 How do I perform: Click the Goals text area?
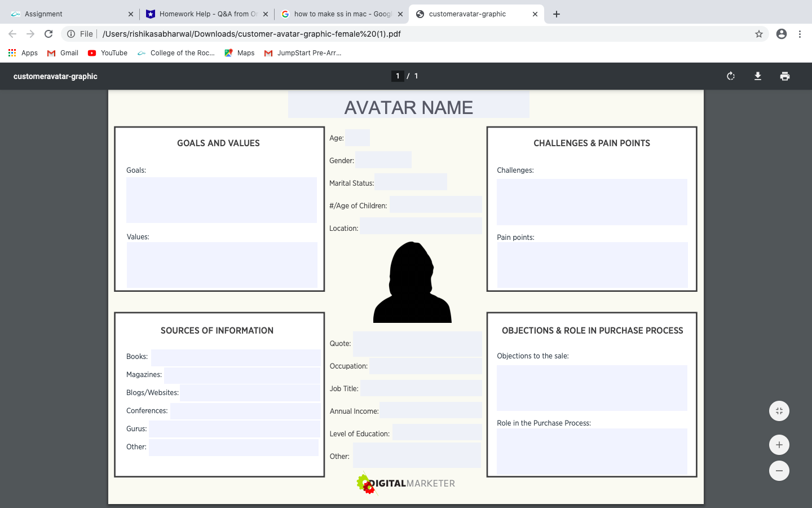click(x=222, y=200)
